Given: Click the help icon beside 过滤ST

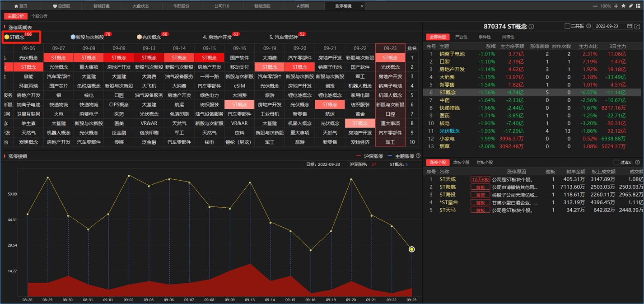Looking at the screenshot, I should point(638,163).
